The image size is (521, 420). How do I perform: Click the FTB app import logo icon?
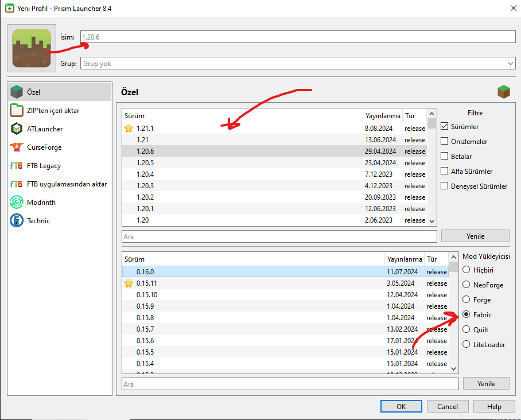click(16, 184)
